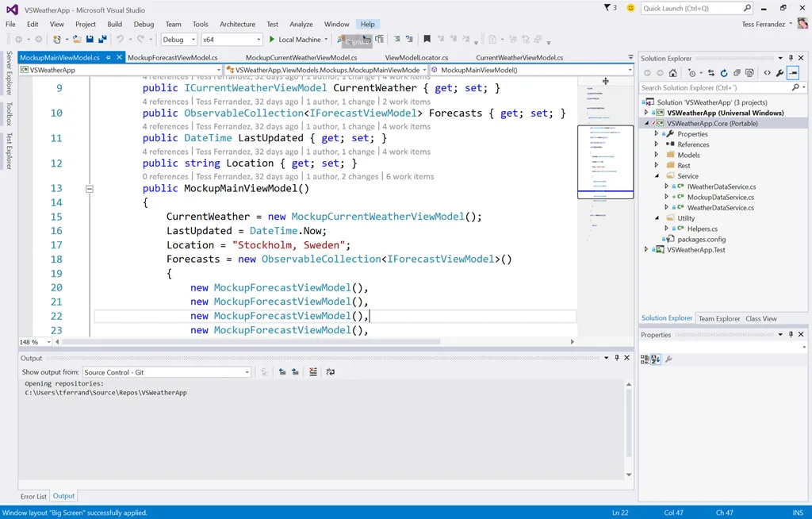Open the Help menu
The height and width of the screenshot is (519, 812).
coord(368,24)
